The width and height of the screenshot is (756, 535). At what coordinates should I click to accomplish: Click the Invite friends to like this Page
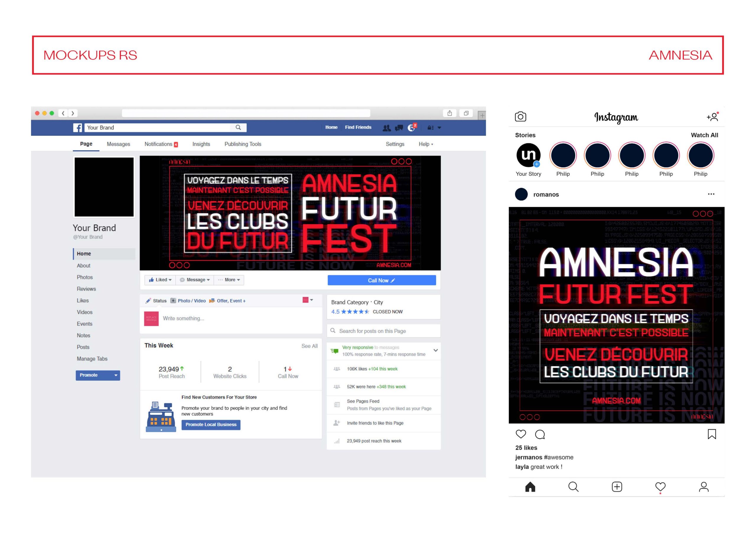pyautogui.click(x=384, y=423)
